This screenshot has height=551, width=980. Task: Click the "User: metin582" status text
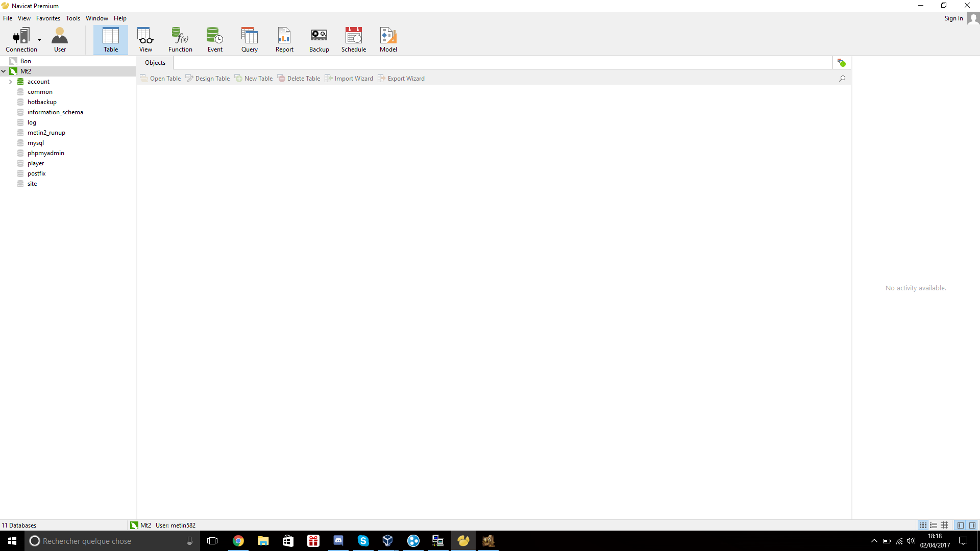pos(176,525)
